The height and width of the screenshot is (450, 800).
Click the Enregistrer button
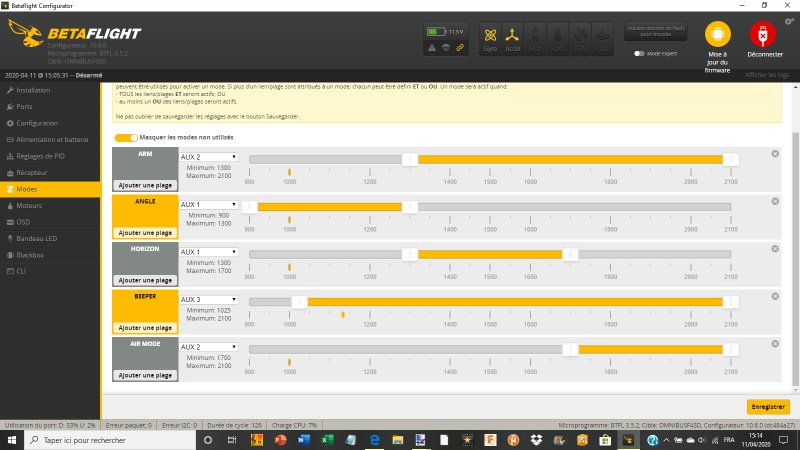[x=768, y=407]
